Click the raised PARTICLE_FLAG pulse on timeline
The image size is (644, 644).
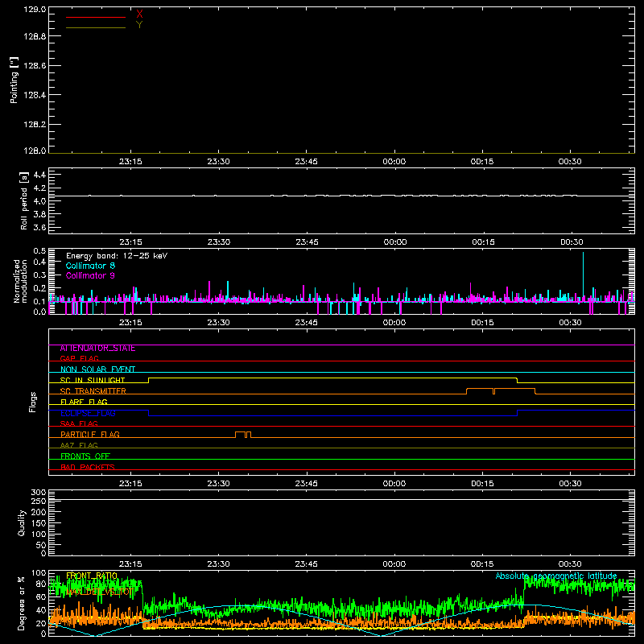pyautogui.click(x=243, y=434)
